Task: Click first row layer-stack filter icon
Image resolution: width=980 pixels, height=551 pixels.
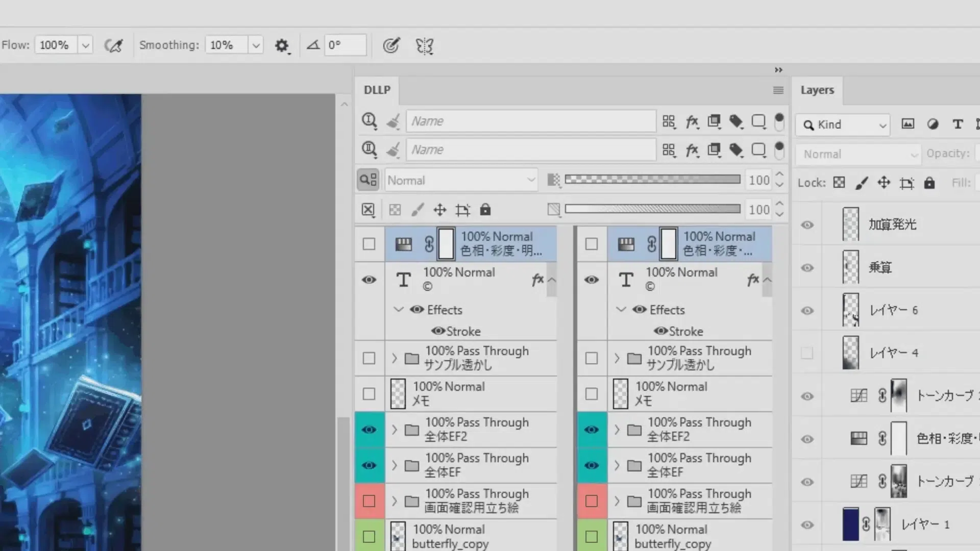Action: [x=714, y=121]
